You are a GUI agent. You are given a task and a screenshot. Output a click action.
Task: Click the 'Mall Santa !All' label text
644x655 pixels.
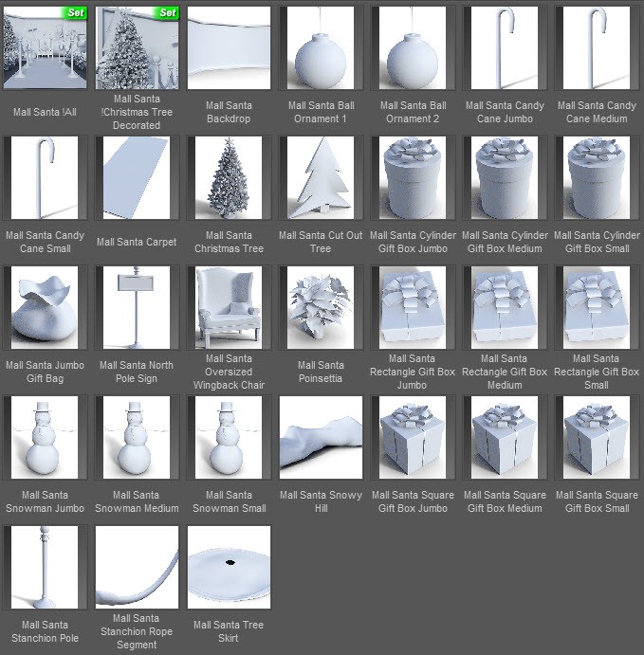[45, 112]
